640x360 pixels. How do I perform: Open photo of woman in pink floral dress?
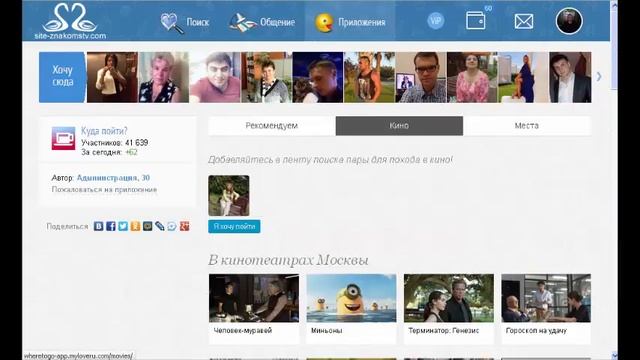[x=472, y=77]
